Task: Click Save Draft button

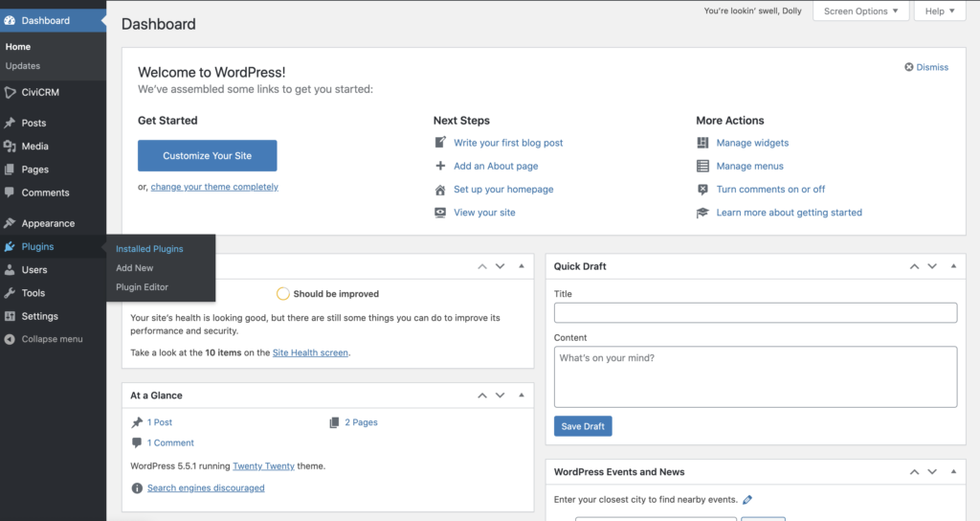Action: [x=583, y=426]
